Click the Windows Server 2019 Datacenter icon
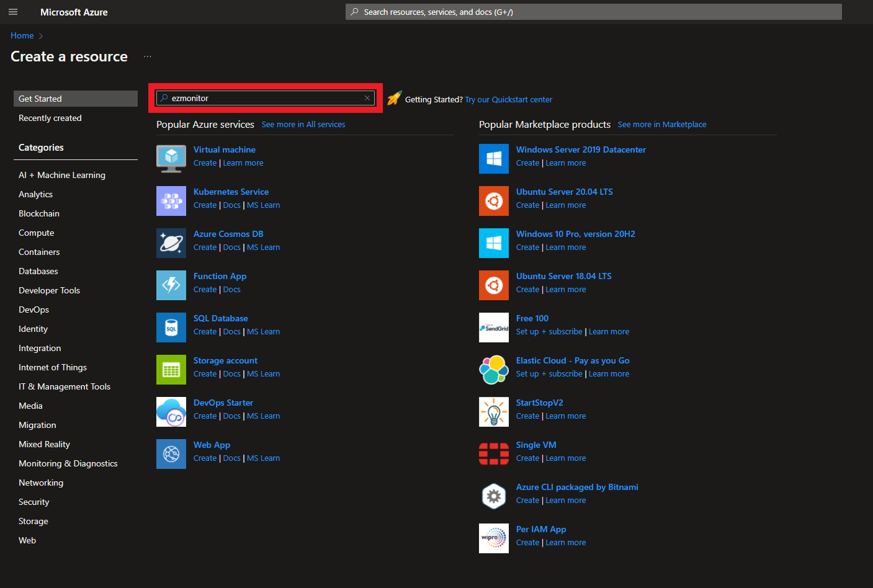The height and width of the screenshot is (588, 873). click(x=494, y=159)
